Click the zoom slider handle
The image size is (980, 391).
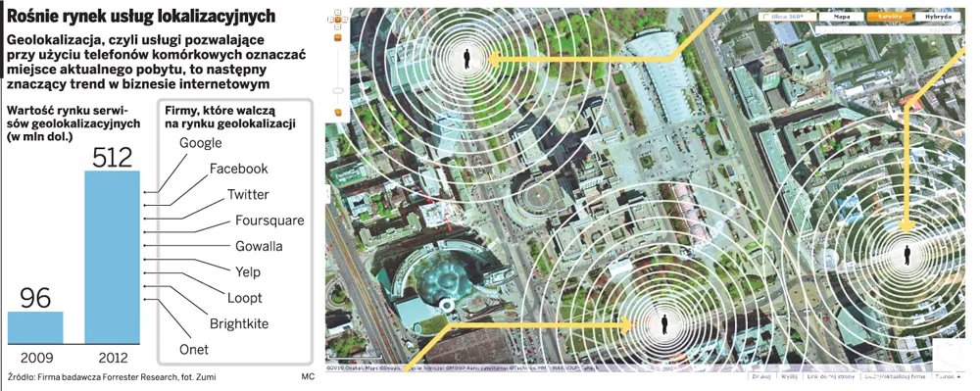338,90
